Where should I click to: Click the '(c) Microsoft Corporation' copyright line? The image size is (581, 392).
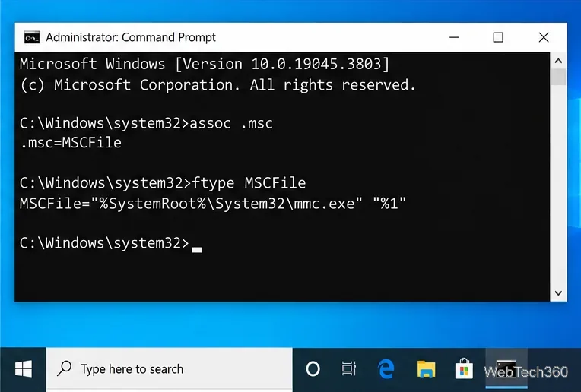pyautogui.click(x=217, y=85)
